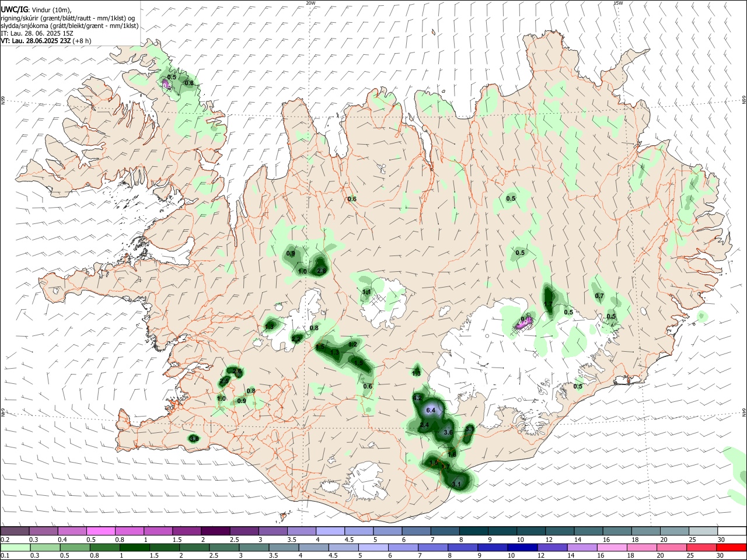
Task: Click the 15W longitude label
Action: tap(618, 3)
